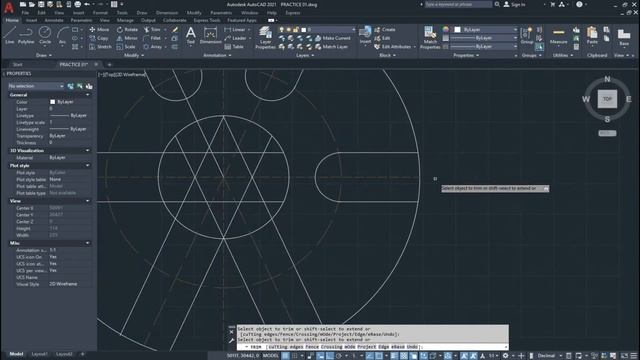
Task: Click the keyword search input field
Action: [458, 4]
